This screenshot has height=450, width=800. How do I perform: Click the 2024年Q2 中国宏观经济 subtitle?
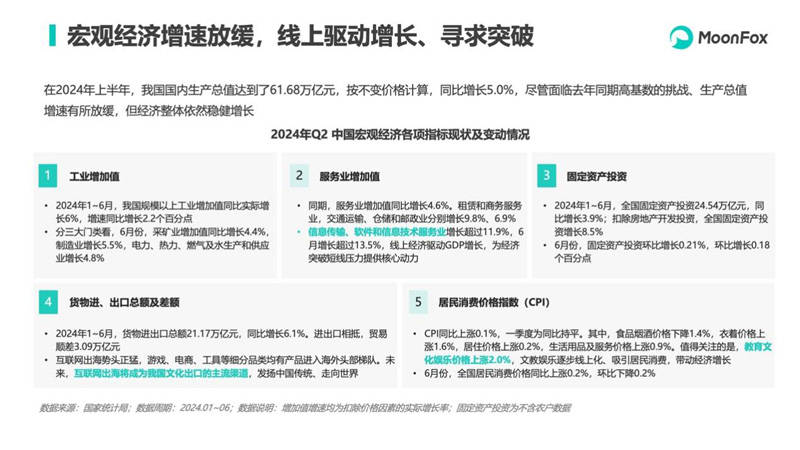tap(400, 134)
